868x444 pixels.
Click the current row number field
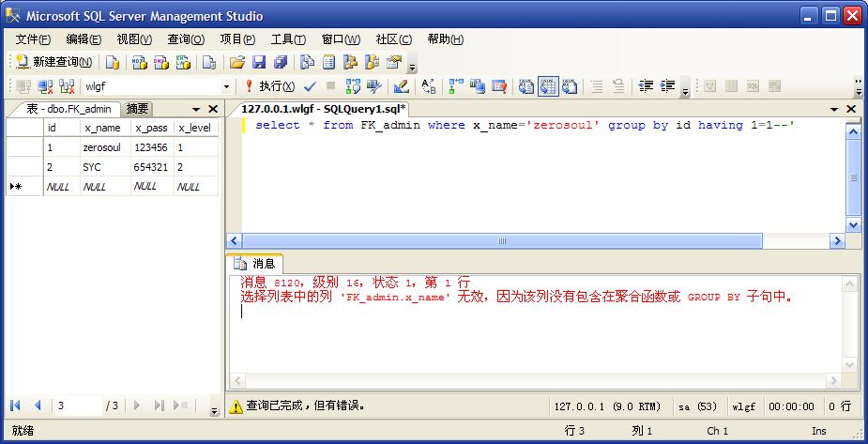[78, 406]
